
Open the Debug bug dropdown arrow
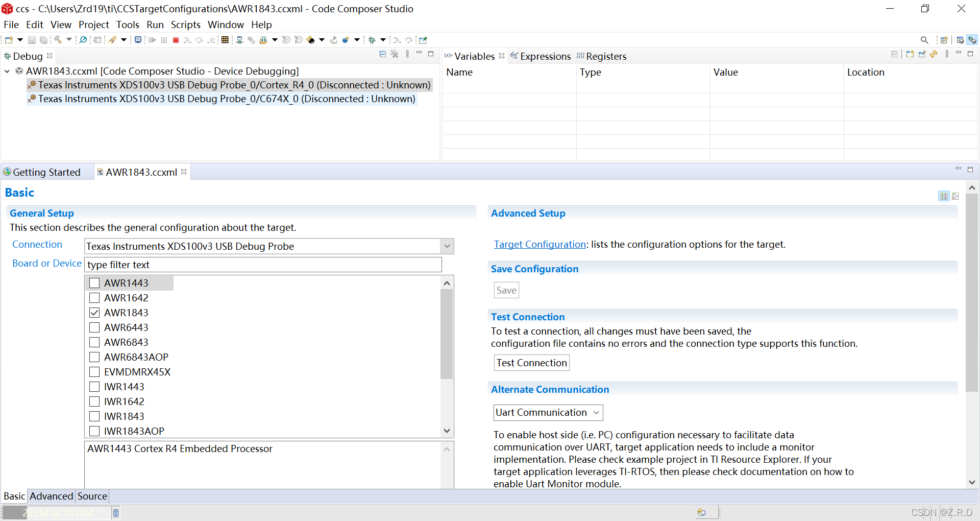pos(383,40)
